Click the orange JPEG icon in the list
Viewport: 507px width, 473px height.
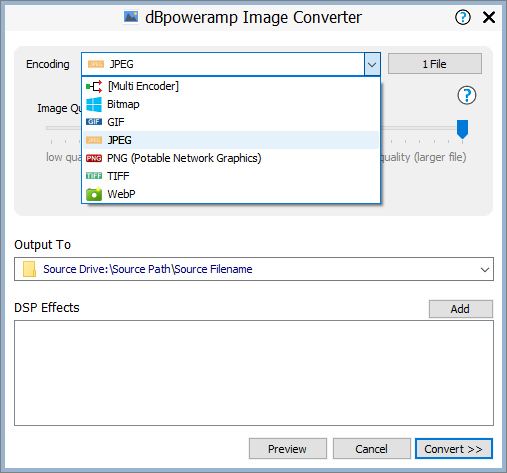tap(94, 140)
